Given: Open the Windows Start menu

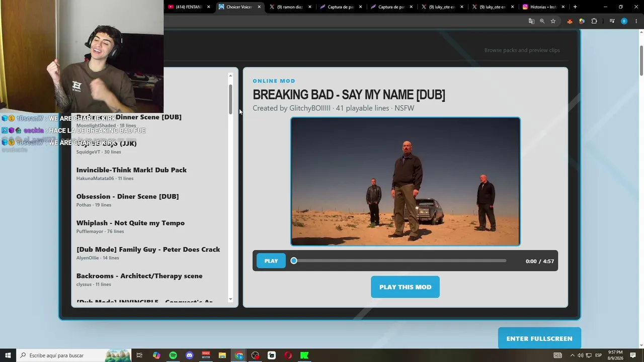Looking at the screenshot, I should [8, 355].
